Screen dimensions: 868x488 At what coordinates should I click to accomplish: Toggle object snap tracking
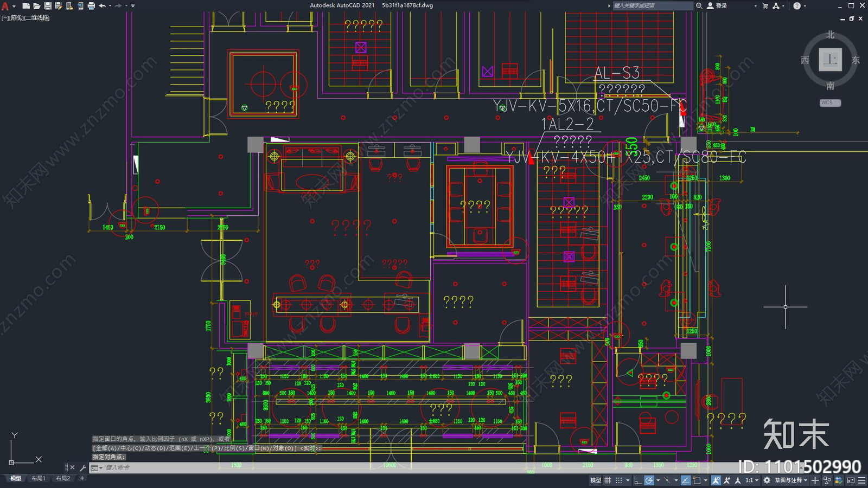click(686, 480)
